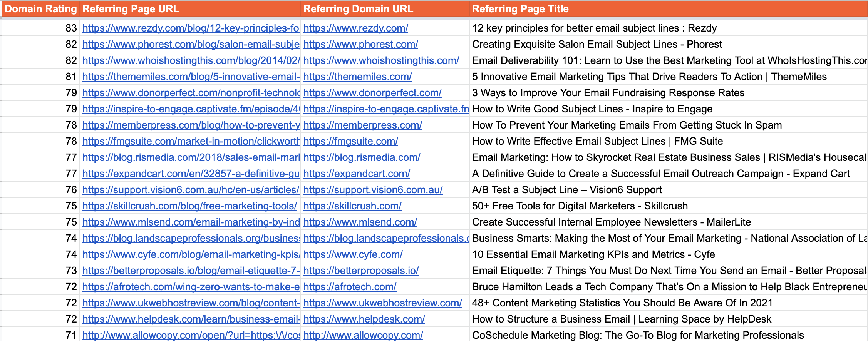
Task: Select the cell with Domain Rating 83
Action: click(40, 28)
